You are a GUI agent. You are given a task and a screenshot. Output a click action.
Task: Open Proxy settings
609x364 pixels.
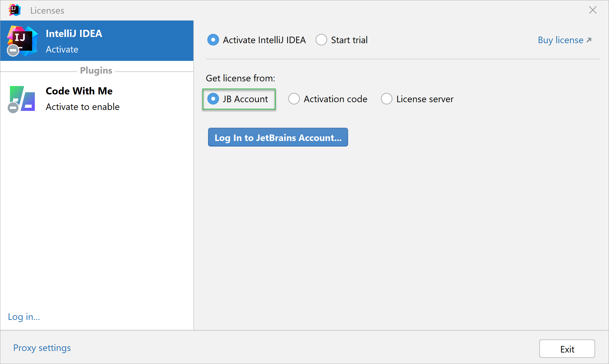(42, 348)
